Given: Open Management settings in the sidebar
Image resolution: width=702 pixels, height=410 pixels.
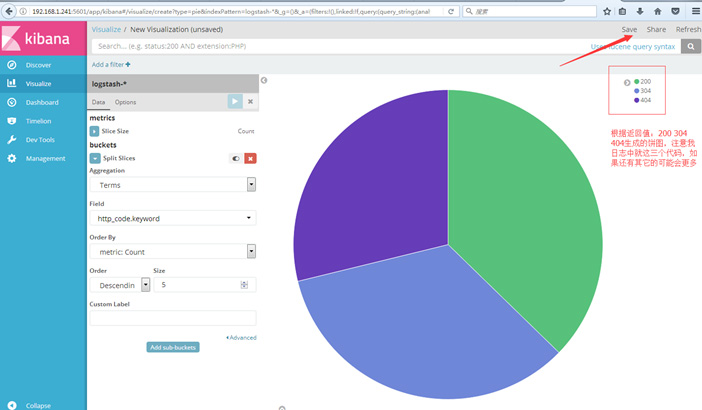Looking at the screenshot, I should (x=45, y=158).
